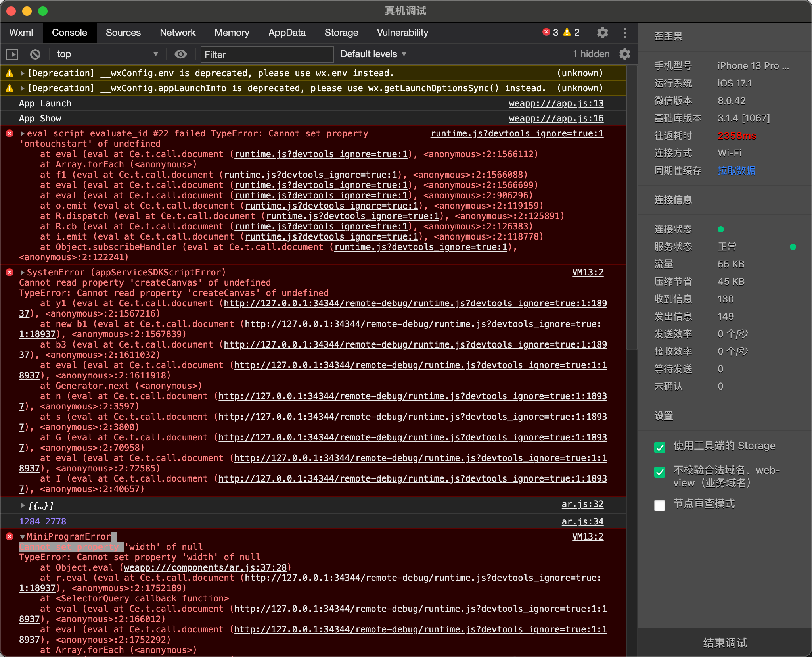Click the 结束调试 button
The height and width of the screenshot is (657, 812).
(725, 642)
